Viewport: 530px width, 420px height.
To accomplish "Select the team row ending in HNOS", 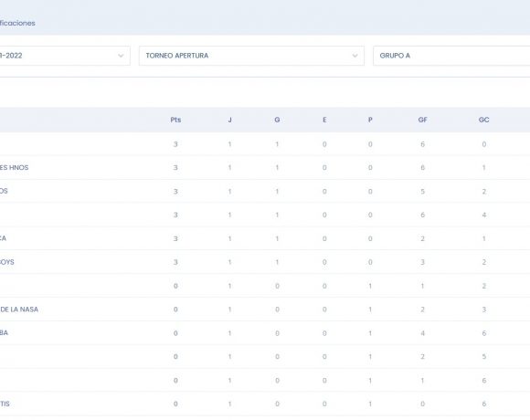I will point(265,168).
